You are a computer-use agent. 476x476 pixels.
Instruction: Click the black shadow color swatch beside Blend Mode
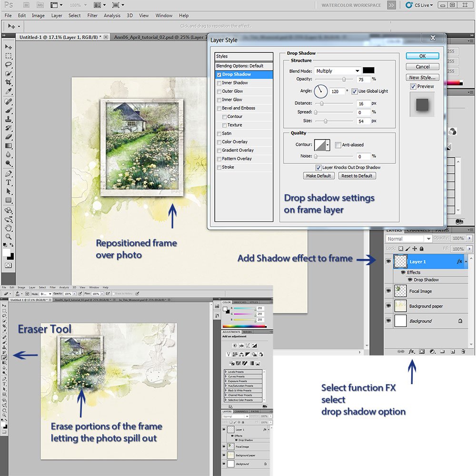click(x=368, y=70)
